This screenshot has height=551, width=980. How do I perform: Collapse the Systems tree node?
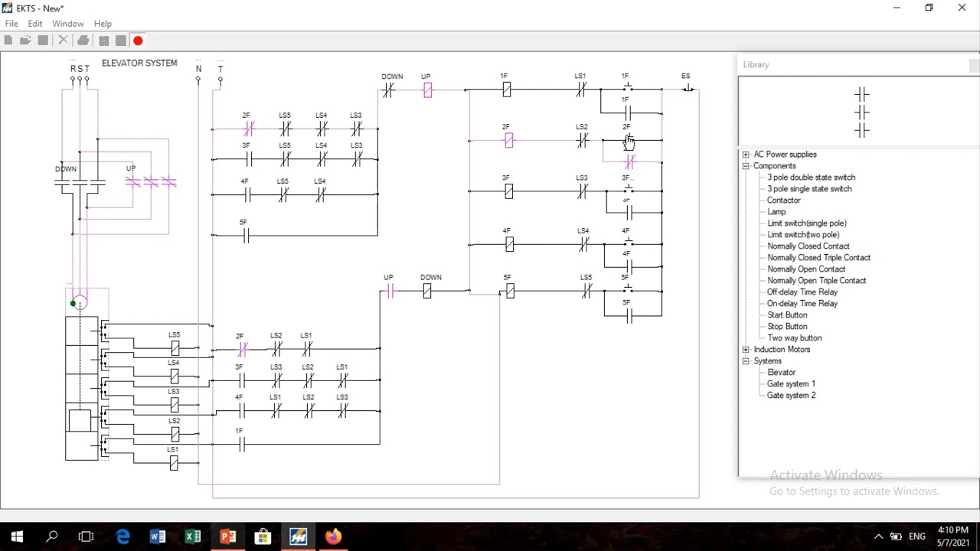click(746, 361)
